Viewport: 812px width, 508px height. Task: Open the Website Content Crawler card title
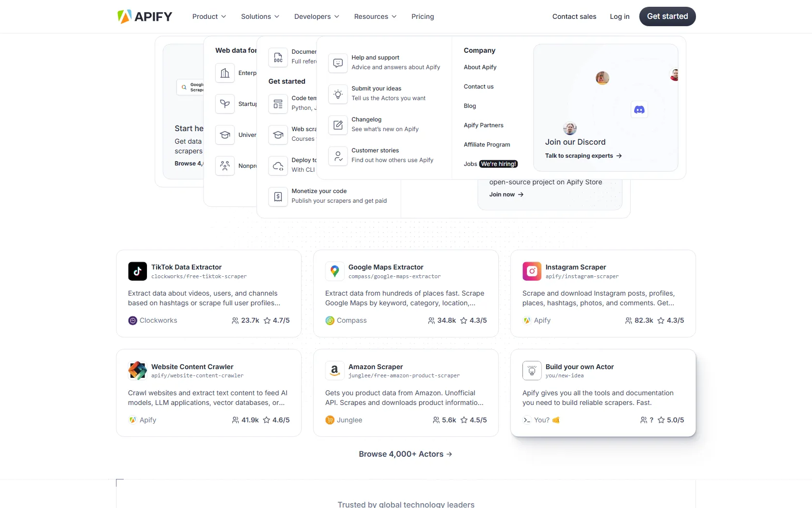point(192,367)
